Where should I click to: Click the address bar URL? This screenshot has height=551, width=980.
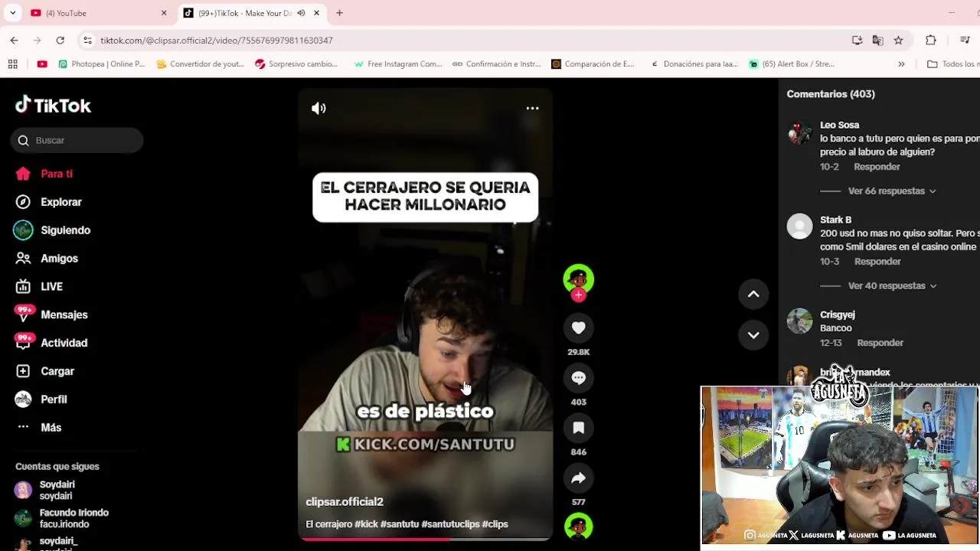[x=217, y=40]
